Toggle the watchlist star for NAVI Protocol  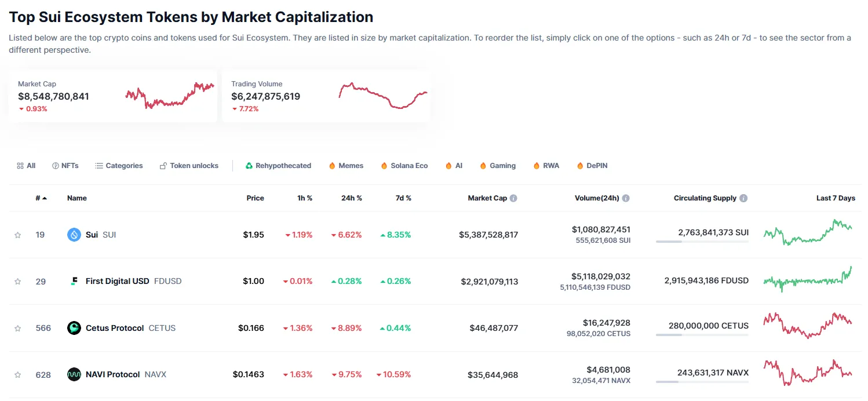pyautogui.click(x=17, y=374)
